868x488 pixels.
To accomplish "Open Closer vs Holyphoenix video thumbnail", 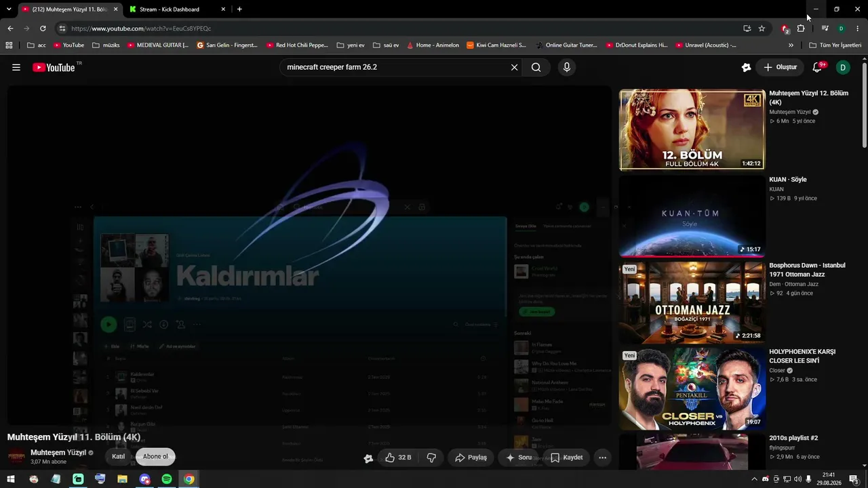I will [x=692, y=388].
